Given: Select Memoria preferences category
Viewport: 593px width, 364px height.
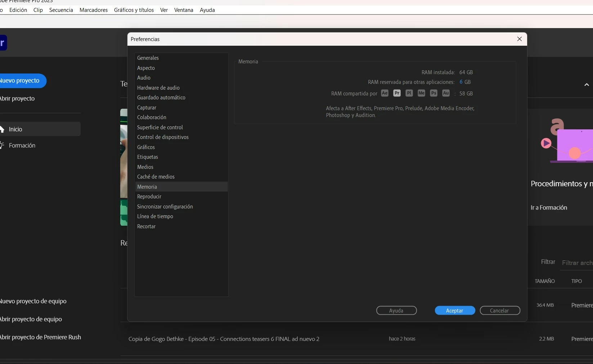Looking at the screenshot, I should click(x=181, y=187).
